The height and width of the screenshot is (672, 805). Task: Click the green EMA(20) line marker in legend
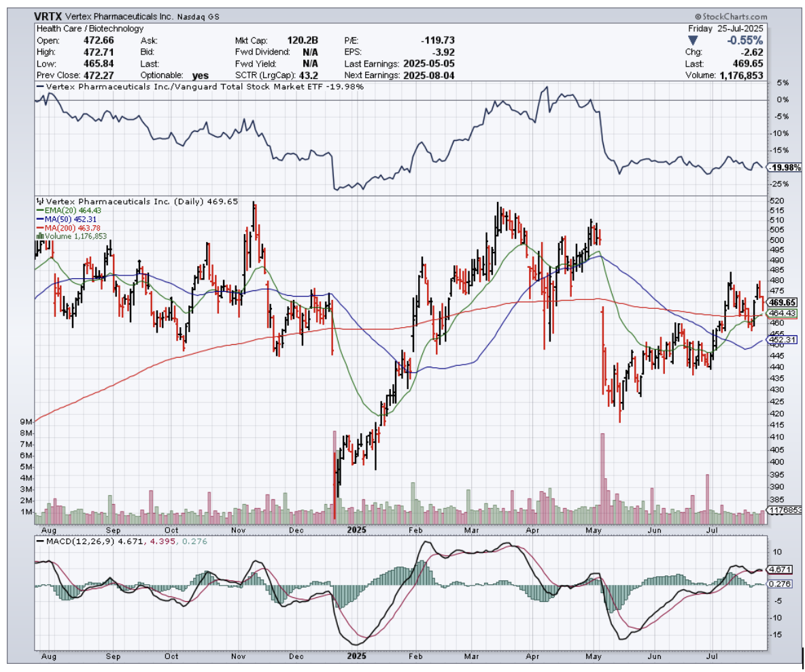[38, 211]
